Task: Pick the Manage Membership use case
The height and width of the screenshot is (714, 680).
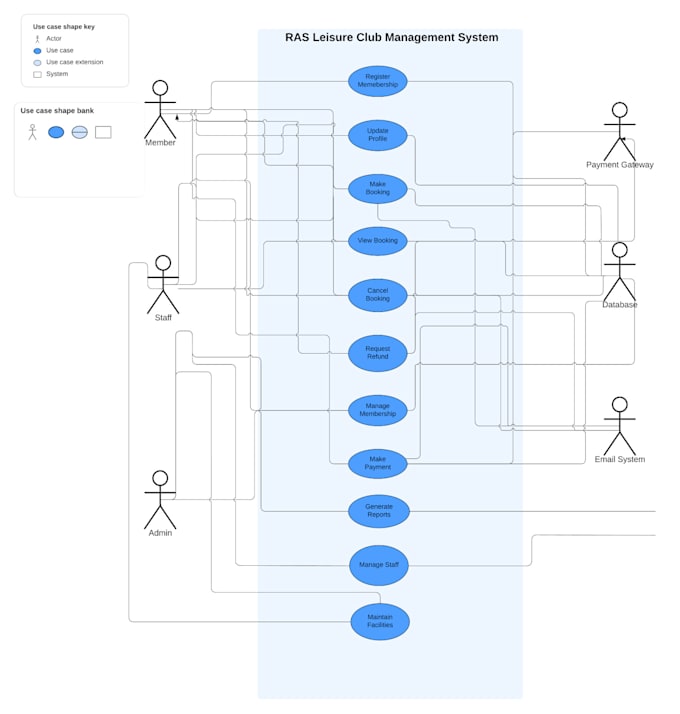Action: tap(378, 410)
